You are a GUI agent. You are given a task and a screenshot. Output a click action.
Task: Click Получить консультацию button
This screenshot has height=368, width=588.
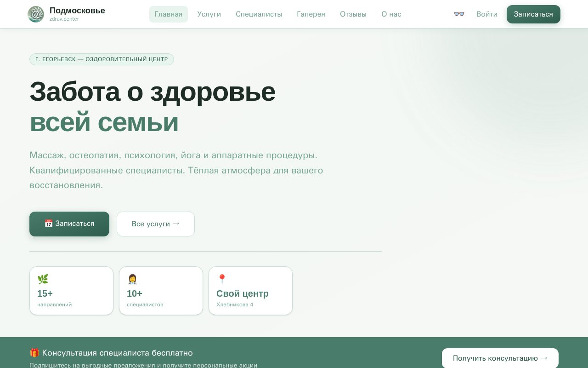500,358
